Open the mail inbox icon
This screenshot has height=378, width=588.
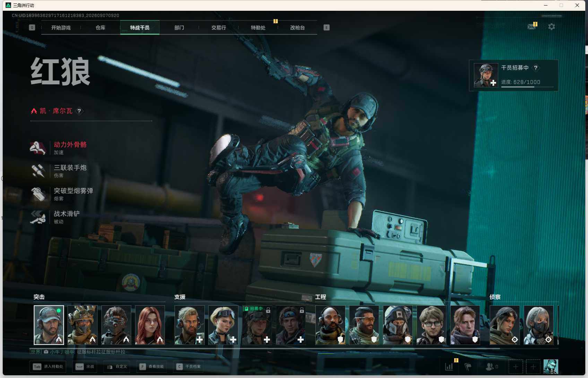pyautogui.click(x=531, y=26)
